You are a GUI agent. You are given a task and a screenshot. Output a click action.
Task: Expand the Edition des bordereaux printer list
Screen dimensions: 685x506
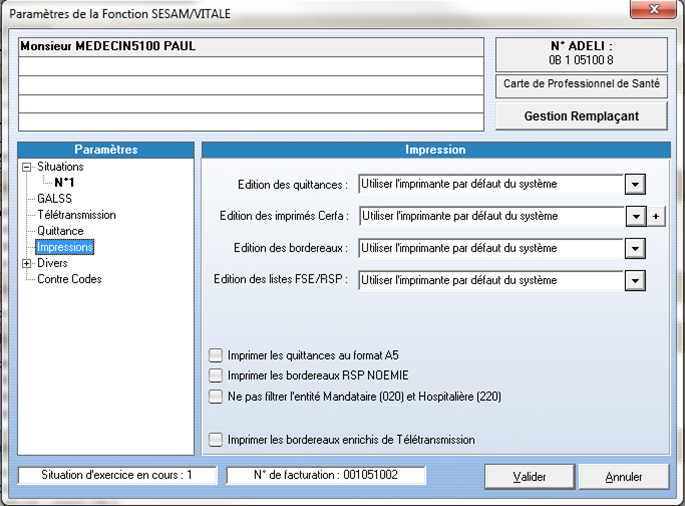[x=633, y=248]
